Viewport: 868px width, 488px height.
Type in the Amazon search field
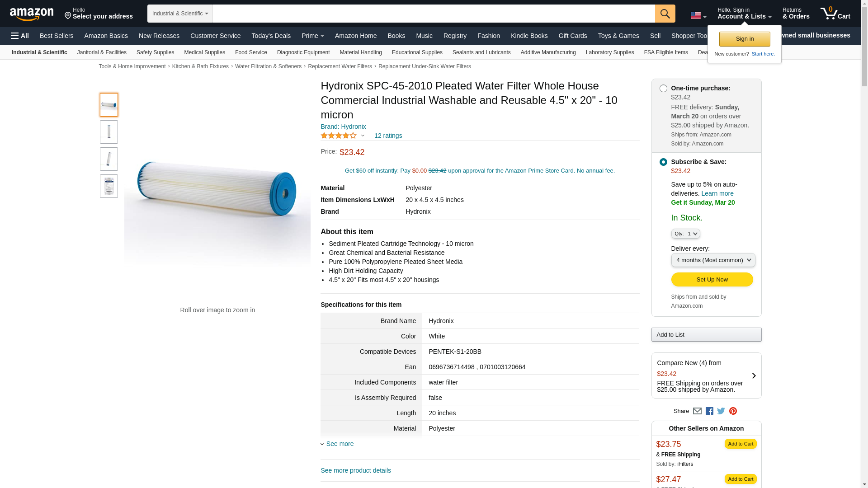(x=433, y=14)
